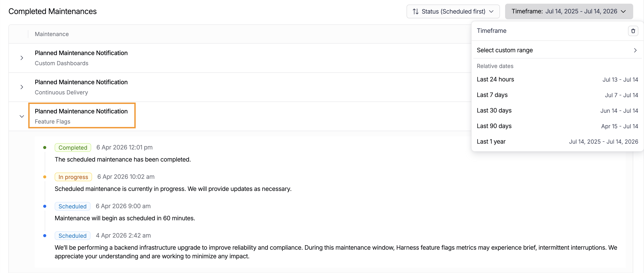Click the sort arrows icon beside Status
The width and height of the screenshot is (644, 273).
[x=415, y=11]
